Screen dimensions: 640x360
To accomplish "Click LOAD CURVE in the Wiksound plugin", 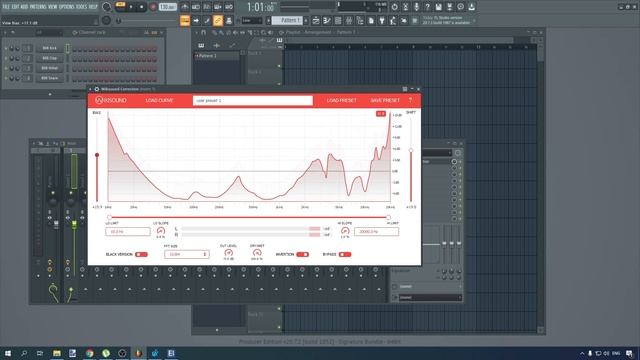I will coord(160,100).
